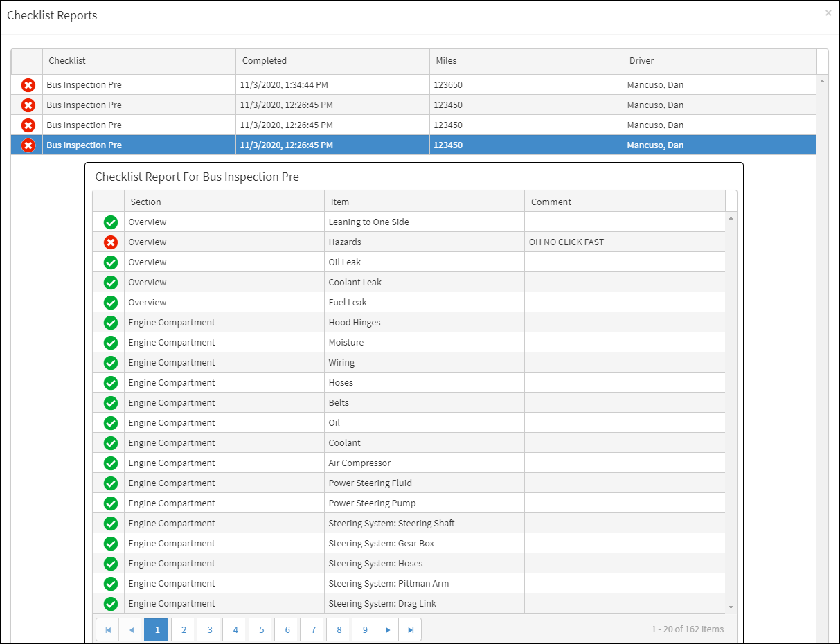The width and height of the screenshot is (840, 644).
Task: Click the green check icon for Steering Shaft
Action: (110, 524)
